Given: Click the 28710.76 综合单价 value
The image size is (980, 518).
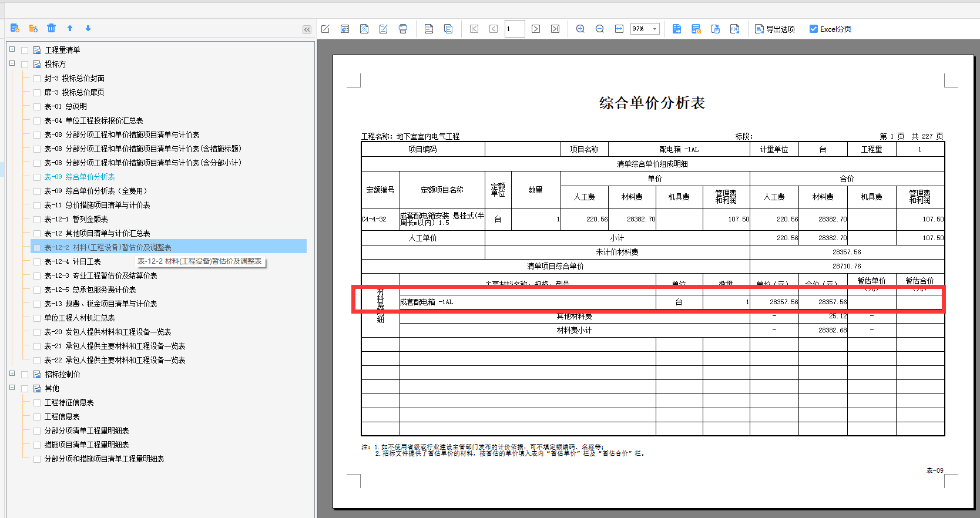Looking at the screenshot, I should (x=847, y=266).
